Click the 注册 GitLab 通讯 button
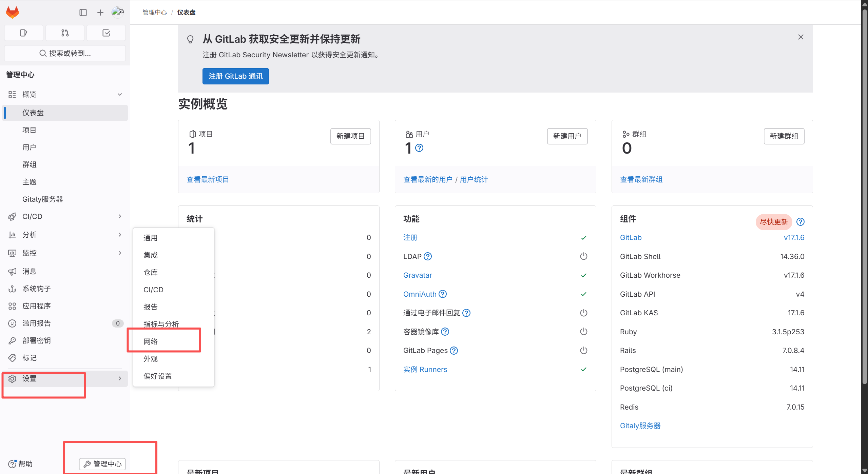 tap(235, 76)
